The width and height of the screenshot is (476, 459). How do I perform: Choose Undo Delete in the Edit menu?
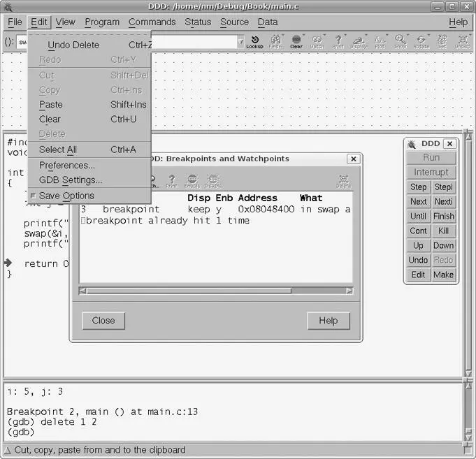73,45
